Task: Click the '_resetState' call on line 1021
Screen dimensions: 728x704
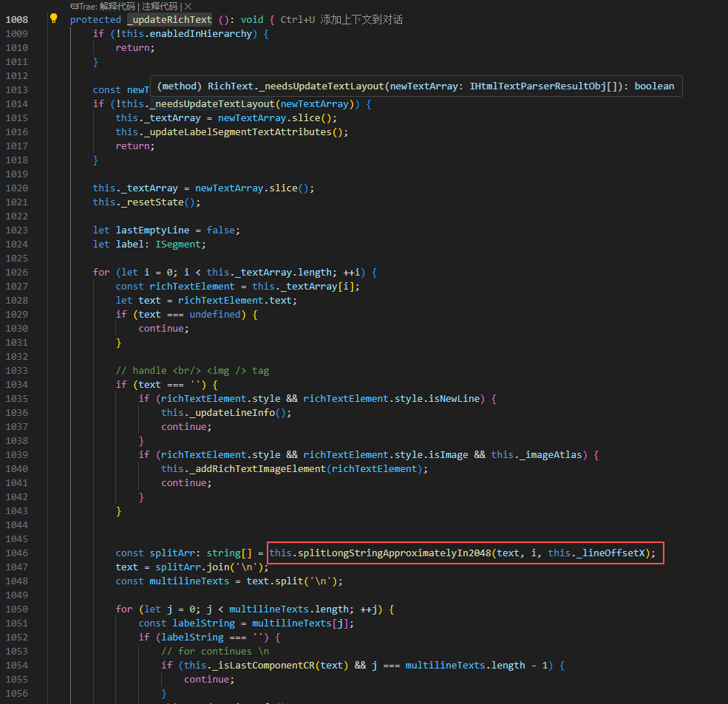Action: (152, 202)
